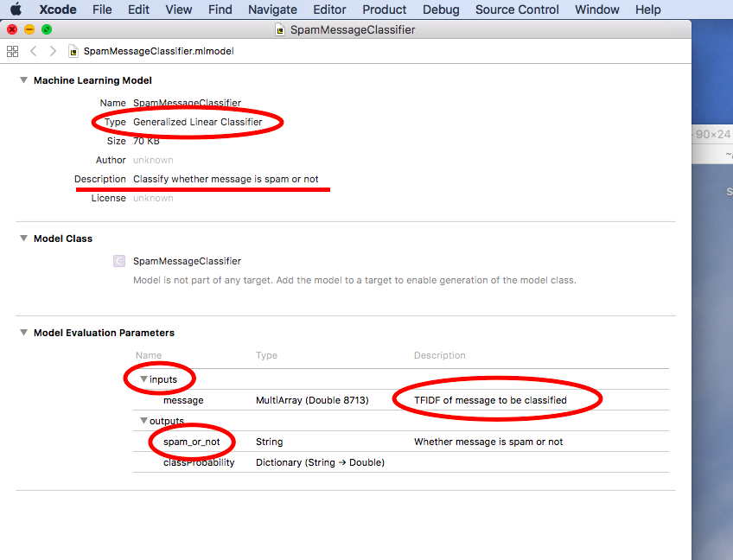Click the message input row name
The image size is (733, 560).
pos(183,400)
